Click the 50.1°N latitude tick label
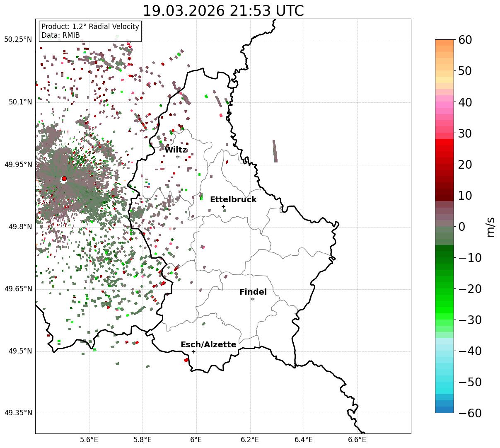Viewport: 500px width, 448px height. pyautogui.click(x=20, y=102)
